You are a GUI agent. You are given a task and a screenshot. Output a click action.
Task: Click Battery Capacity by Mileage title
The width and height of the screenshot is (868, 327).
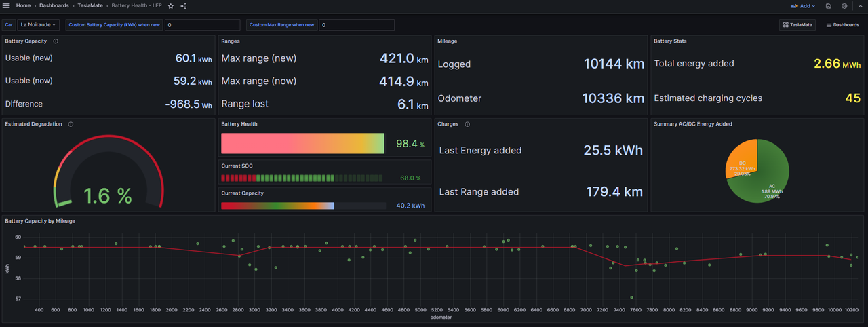(x=40, y=220)
